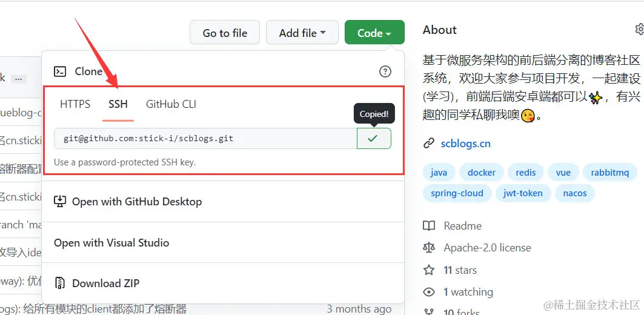Click the Download ZIP file icon
644x315 pixels.
(x=60, y=283)
